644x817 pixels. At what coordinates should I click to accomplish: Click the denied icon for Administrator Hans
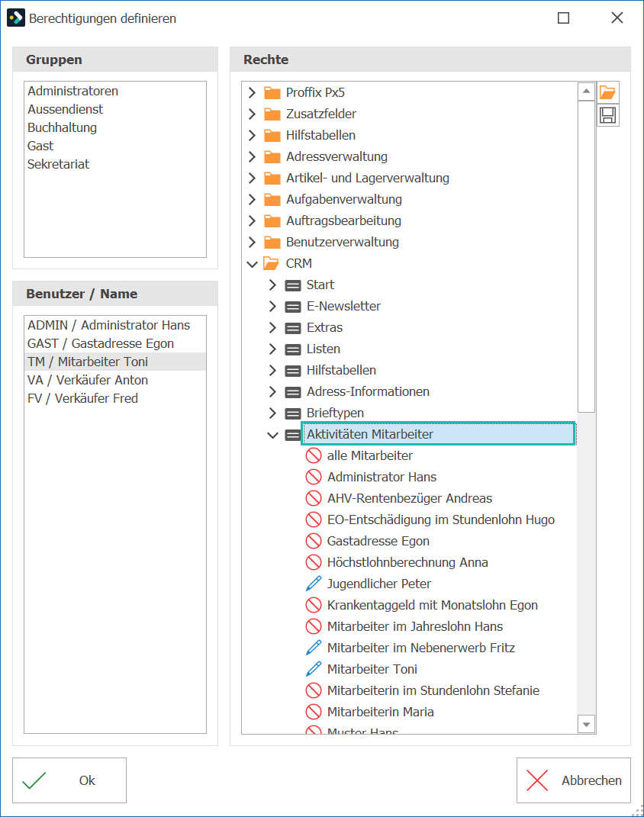point(313,477)
